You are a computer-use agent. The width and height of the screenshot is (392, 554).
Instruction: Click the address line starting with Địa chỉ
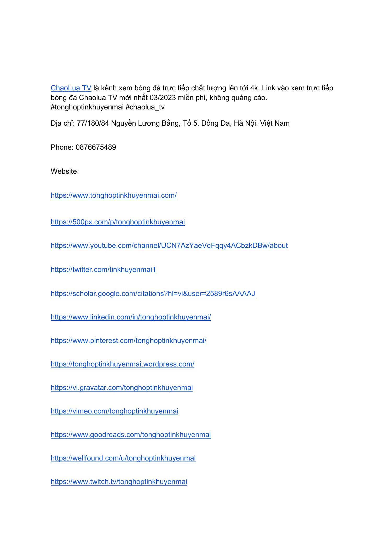click(x=170, y=123)
